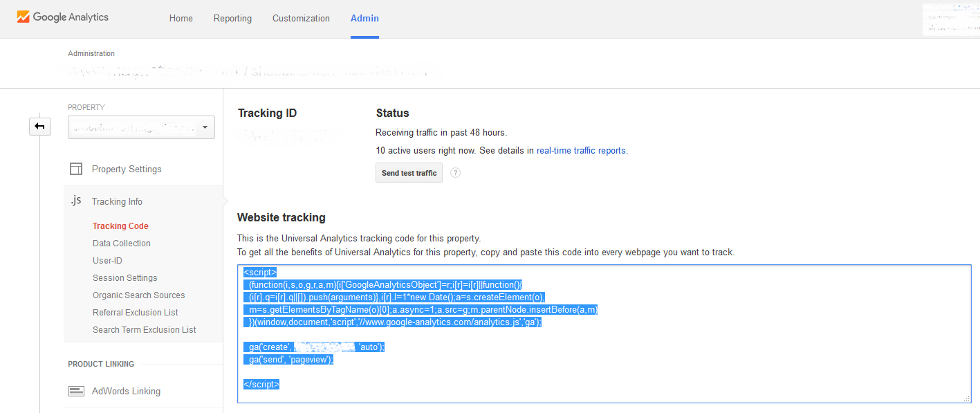
Task: Open Property Settings
Action: coord(127,169)
